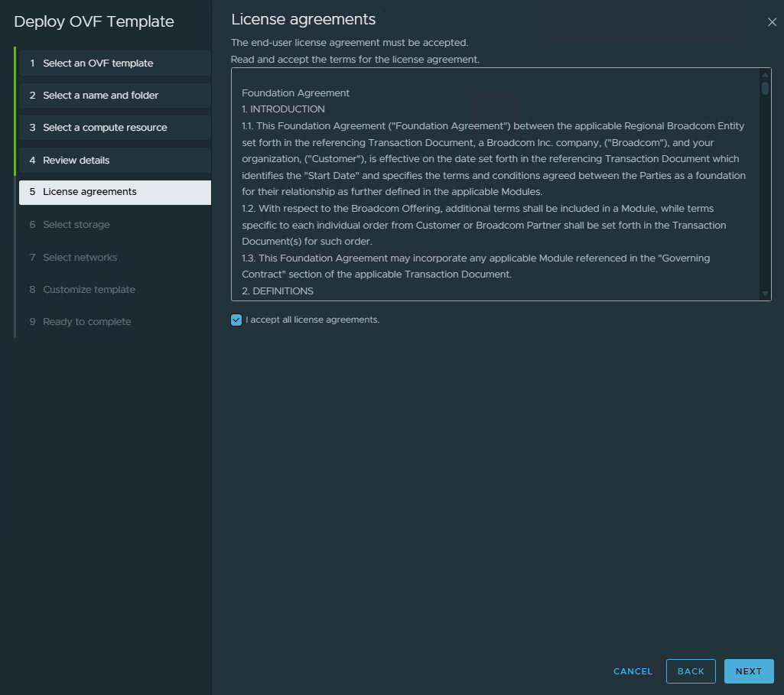
Task: Return to step 4 Review details
Action: point(76,161)
